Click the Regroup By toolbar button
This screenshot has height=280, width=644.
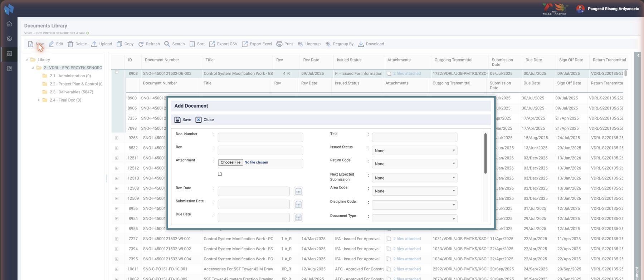339,44
